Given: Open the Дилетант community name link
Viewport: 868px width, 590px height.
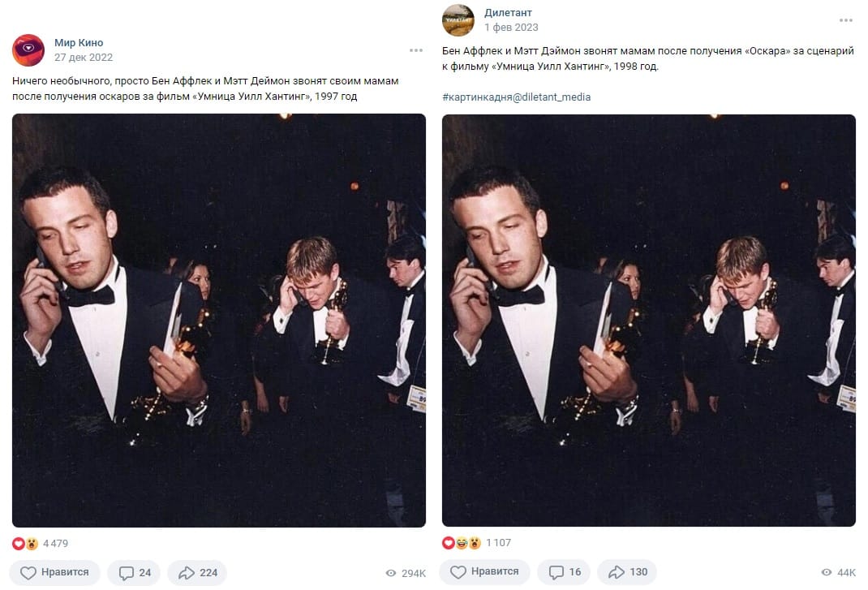Looking at the screenshot, I should click(508, 13).
